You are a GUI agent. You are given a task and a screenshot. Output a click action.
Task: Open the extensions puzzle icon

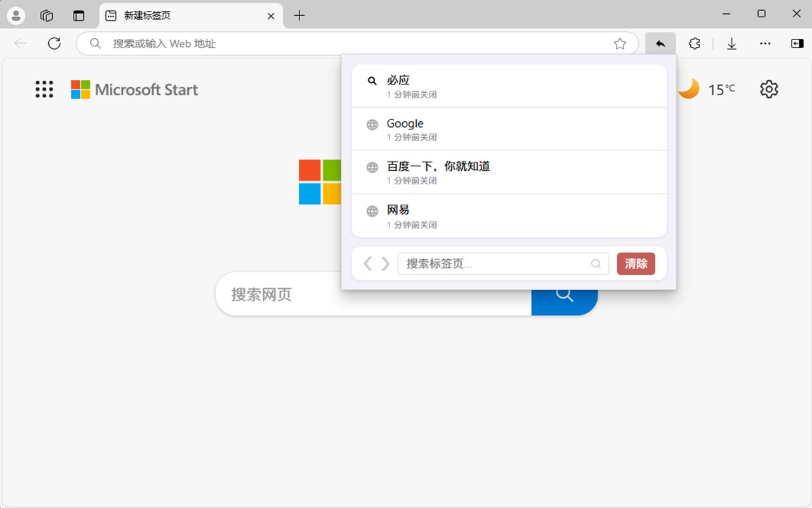click(695, 43)
